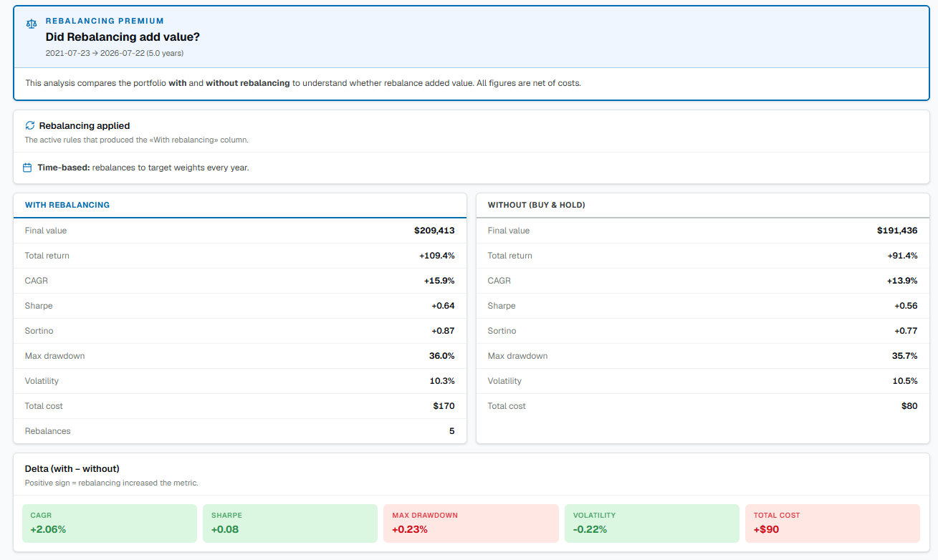Click the Did Rebalancing add value? title
This screenshot has width=938, height=560.
tap(123, 37)
